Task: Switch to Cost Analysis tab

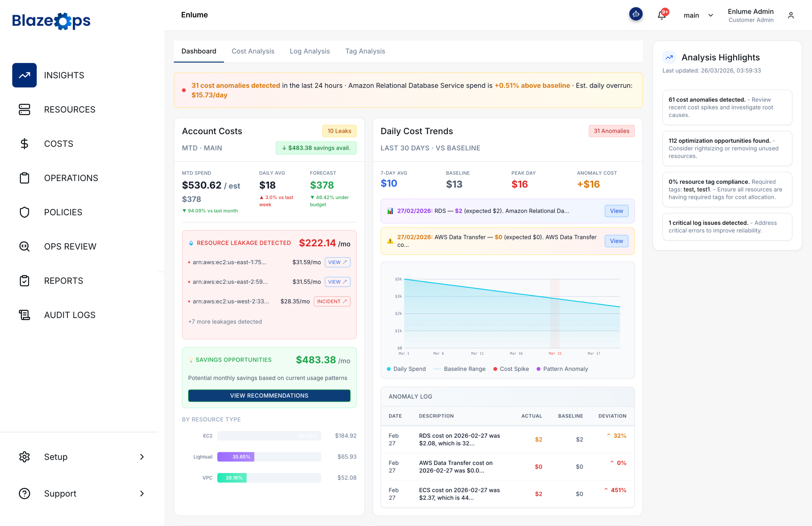Action: 253,51
